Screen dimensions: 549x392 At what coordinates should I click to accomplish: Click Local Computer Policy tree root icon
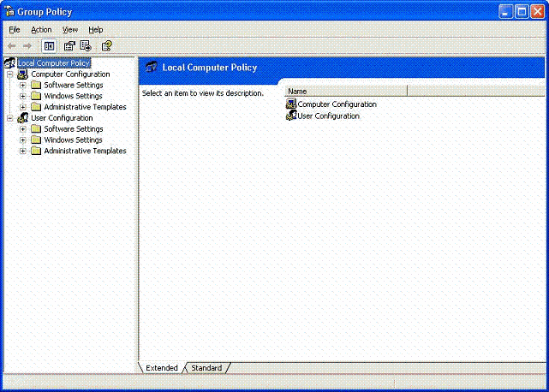point(9,63)
